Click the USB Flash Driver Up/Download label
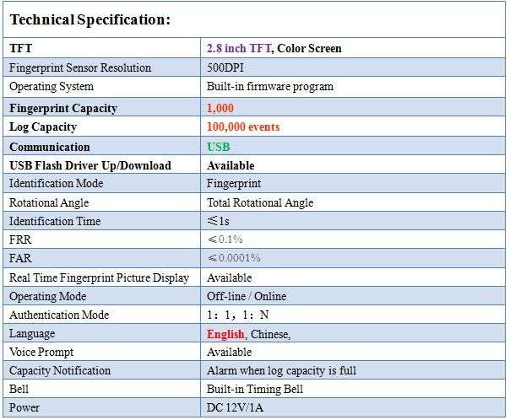This screenshot has width=510, height=420. click(90, 165)
